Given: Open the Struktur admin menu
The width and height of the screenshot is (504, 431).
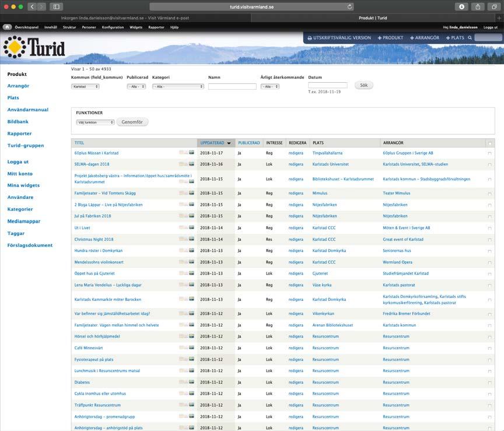Looking at the screenshot, I should tap(69, 27).
